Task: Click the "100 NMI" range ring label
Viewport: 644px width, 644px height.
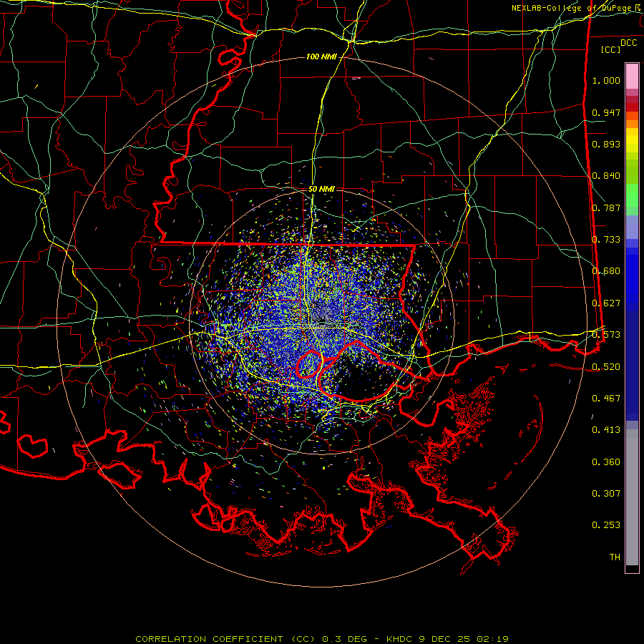Action: pos(321,57)
